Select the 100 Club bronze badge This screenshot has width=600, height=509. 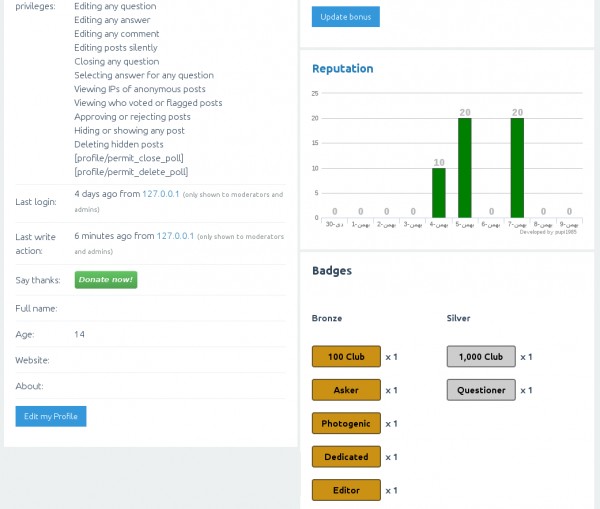click(346, 356)
